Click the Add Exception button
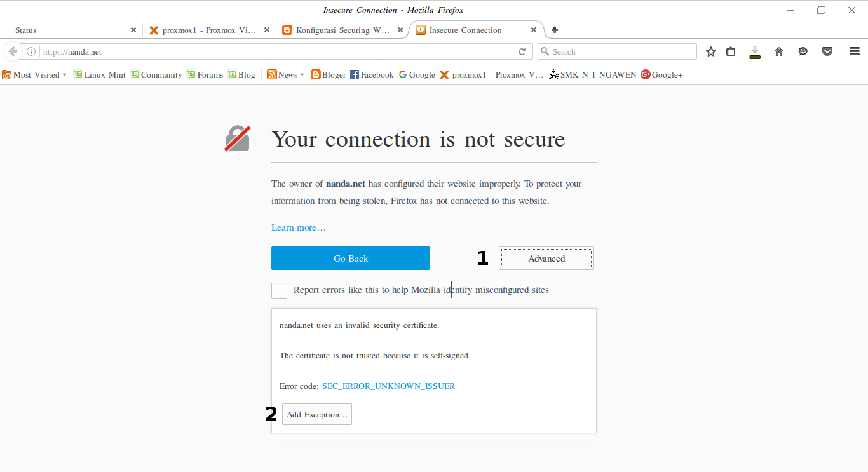The width and height of the screenshot is (868, 472). [316, 414]
